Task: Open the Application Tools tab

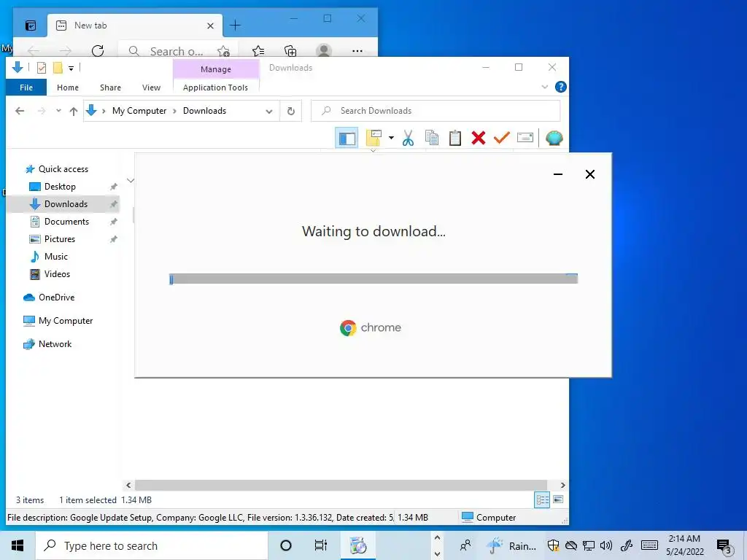Action: pyautogui.click(x=215, y=87)
